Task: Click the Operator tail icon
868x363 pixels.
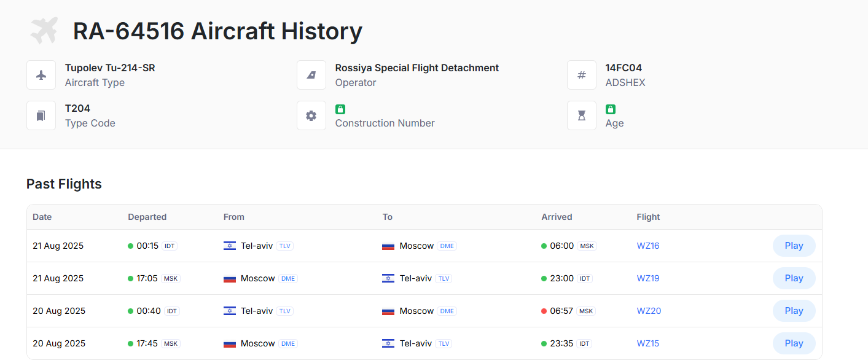Action: [x=311, y=75]
